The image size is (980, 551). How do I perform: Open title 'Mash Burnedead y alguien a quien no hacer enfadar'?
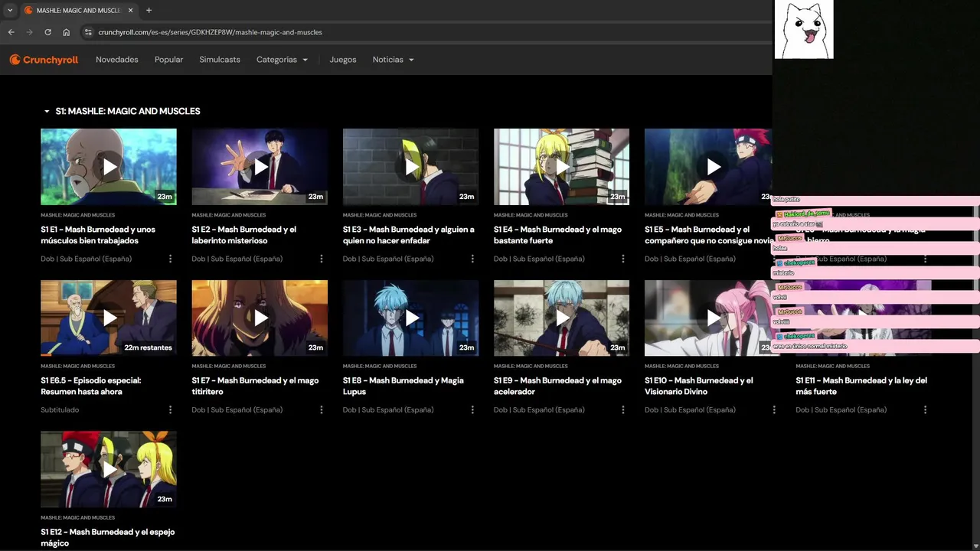click(x=409, y=235)
